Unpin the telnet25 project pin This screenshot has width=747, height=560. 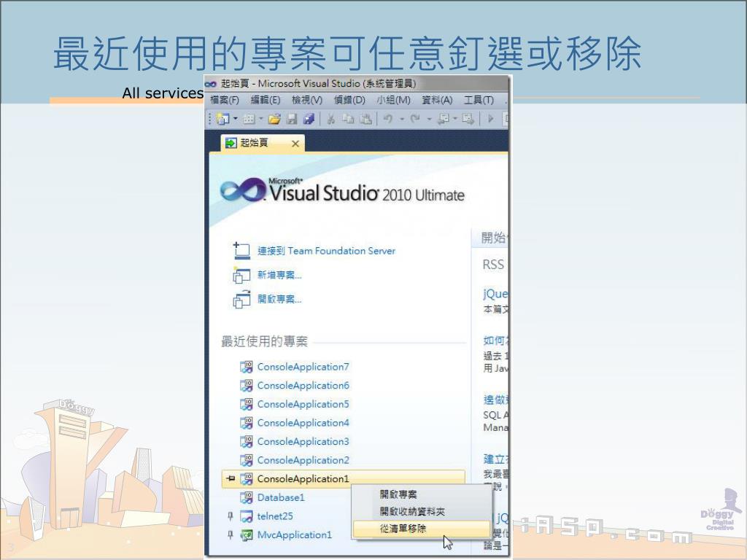231,516
